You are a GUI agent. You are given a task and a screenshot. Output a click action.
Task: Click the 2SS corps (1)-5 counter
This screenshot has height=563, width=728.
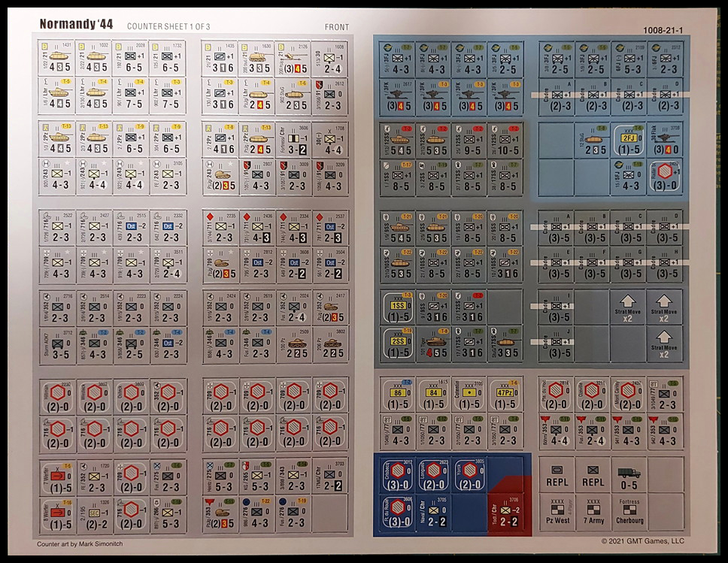click(x=398, y=344)
